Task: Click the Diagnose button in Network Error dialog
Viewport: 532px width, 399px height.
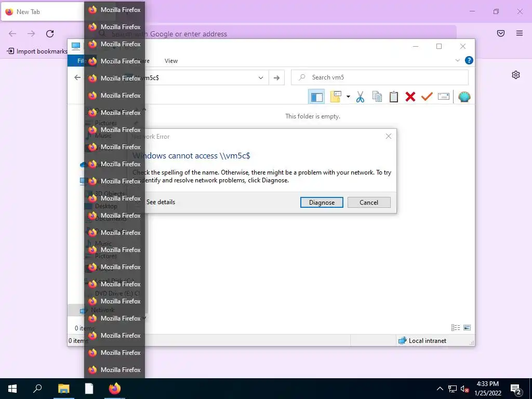Action: coord(322,202)
